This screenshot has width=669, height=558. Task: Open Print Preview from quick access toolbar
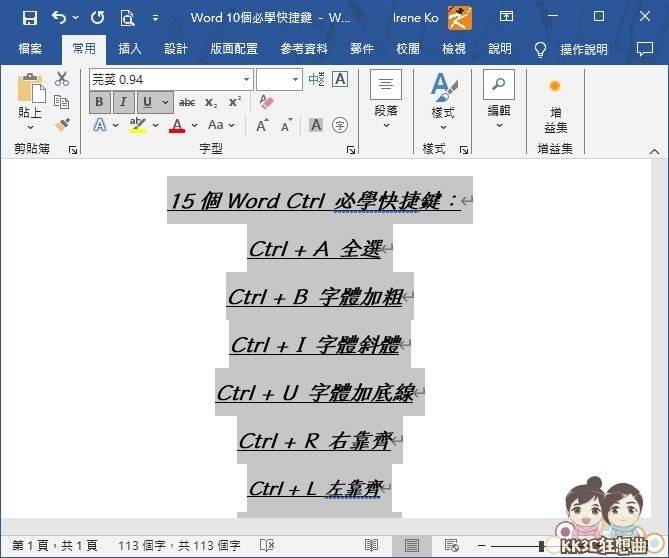pyautogui.click(x=127, y=18)
